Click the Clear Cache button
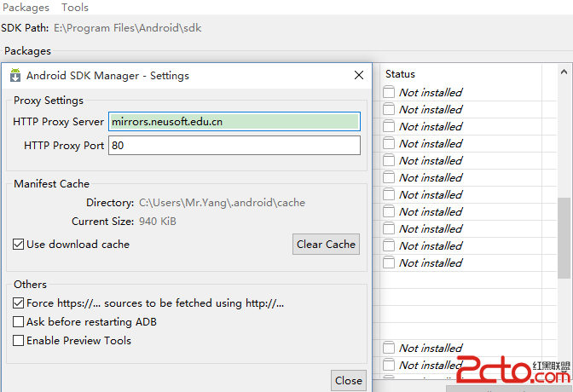This screenshot has width=573, height=392. (326, 245)
